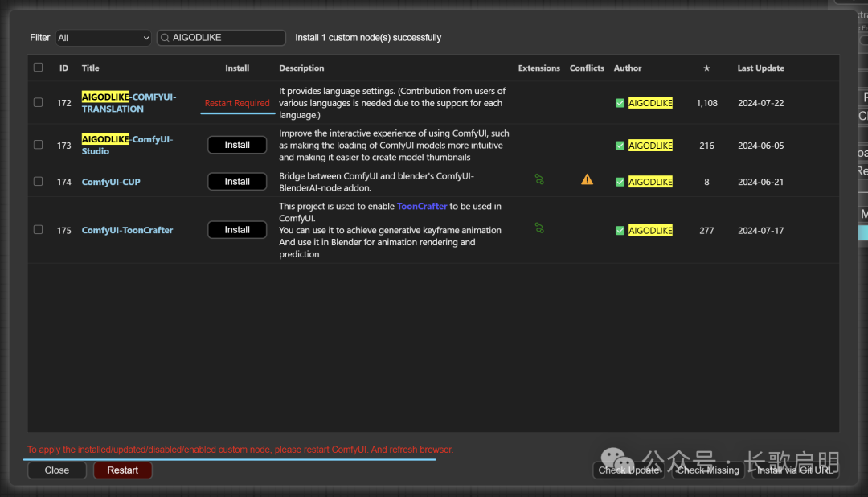The height and width of the screenshot is (497, 868).
Task: Click the date 2024-07-22
Action: coord(760,103)
